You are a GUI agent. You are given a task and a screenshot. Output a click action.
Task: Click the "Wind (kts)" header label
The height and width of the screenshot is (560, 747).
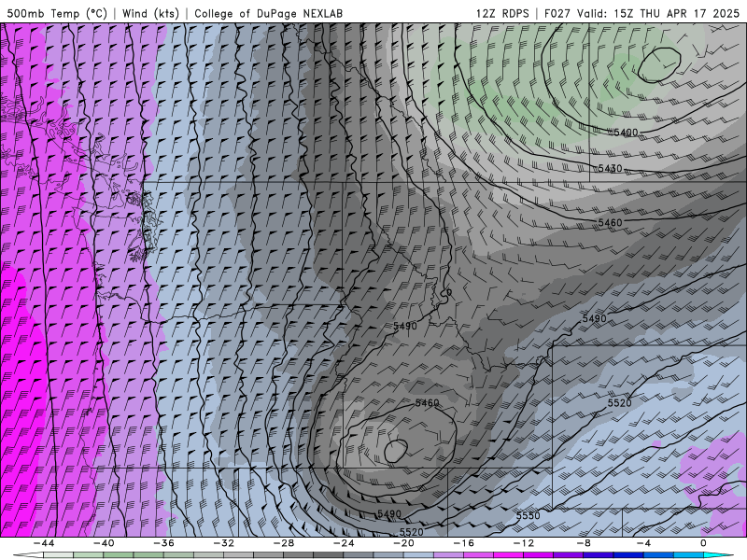pyautogui.click(x=150, y=13)
